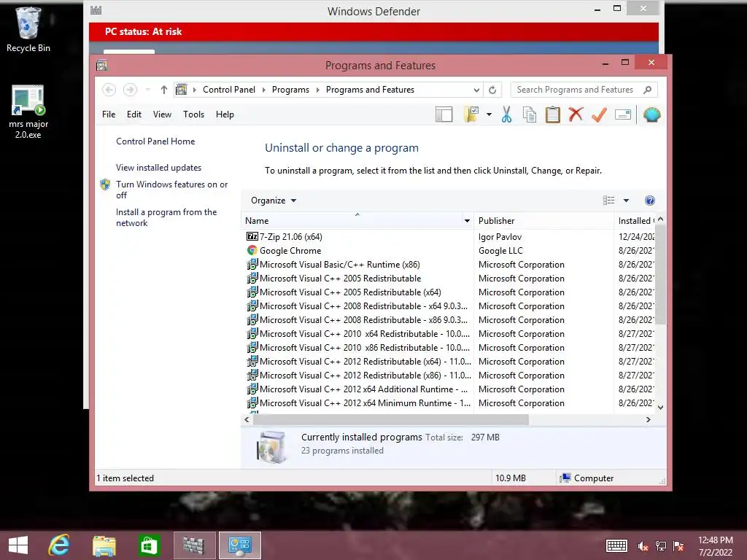Open the Windows Store taskbar icon
Image resolution: width=747 pixels, height=560 pixels.
[x=149, y=545]
